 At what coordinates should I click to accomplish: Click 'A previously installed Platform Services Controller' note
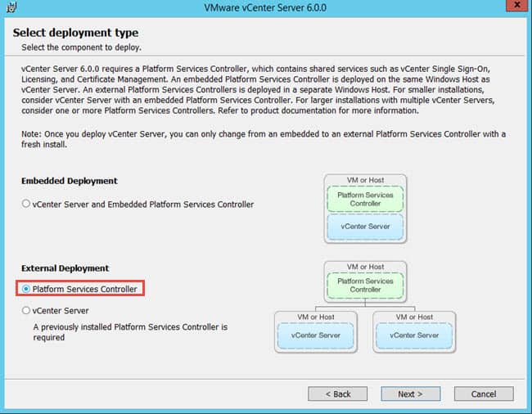point(130,332)
